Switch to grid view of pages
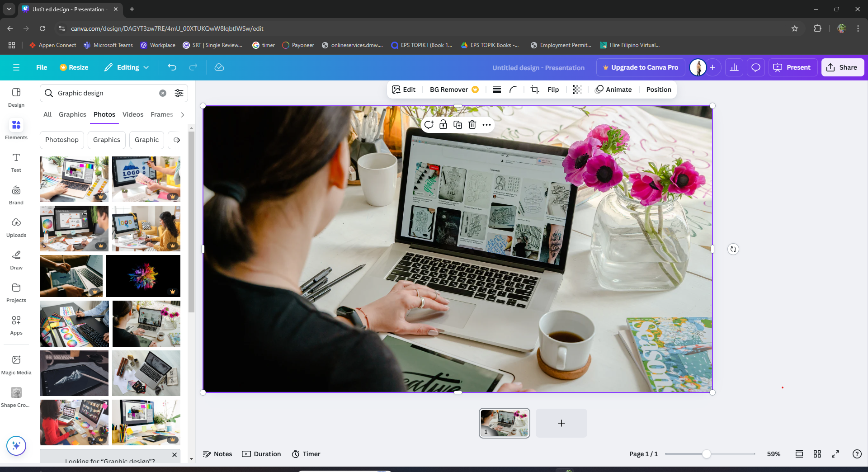This screenshot has height=472, width=868. (817, 454)
